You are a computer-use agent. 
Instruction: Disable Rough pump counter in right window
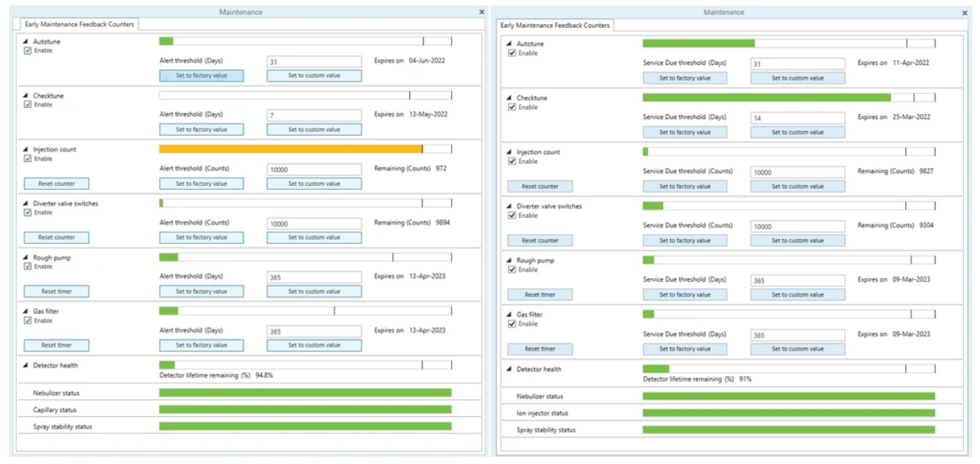pos(511,269)
